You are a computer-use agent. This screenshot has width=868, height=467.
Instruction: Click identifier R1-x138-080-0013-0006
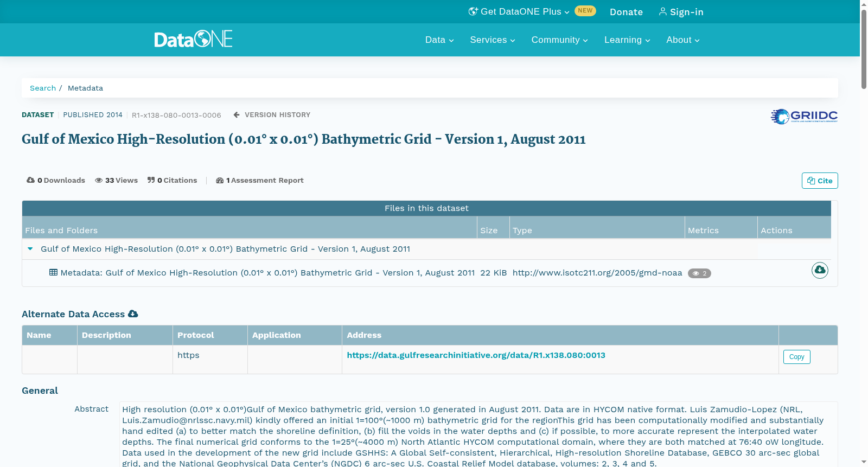[176, 115]
